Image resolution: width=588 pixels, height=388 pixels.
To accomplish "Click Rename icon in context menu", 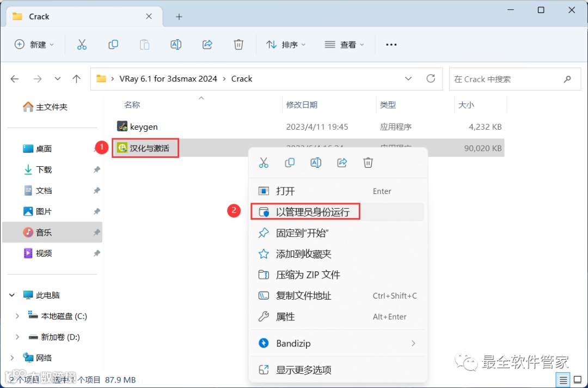I will [316, 162].
